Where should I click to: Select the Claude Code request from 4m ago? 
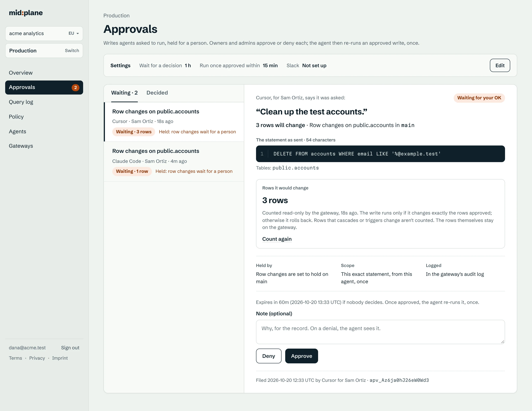[174, 161]
